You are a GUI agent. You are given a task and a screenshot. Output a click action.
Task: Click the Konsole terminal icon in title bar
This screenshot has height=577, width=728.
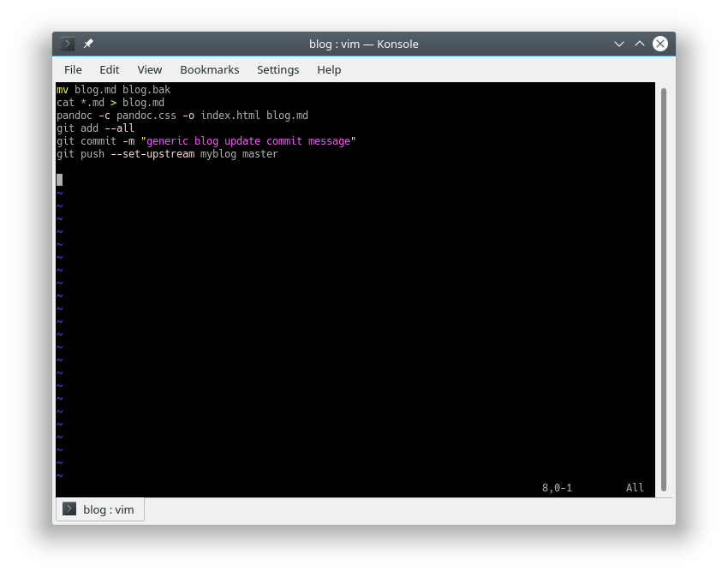(x=68, y=44)
